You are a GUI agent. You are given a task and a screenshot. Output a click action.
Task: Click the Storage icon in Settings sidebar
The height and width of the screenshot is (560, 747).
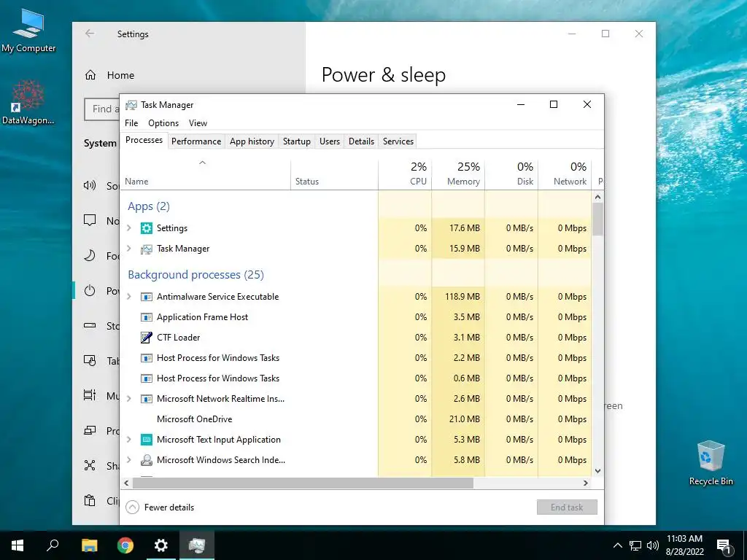(90, 326)
